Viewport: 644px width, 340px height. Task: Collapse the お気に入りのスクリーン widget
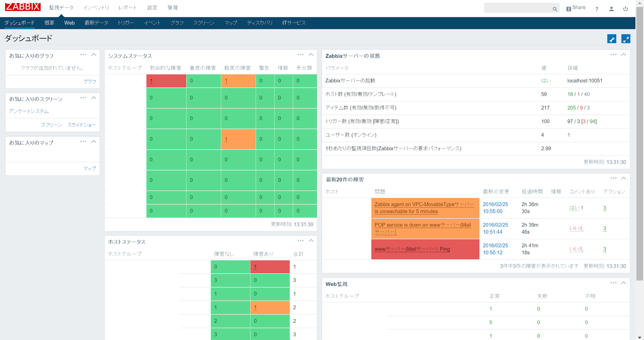94,98
